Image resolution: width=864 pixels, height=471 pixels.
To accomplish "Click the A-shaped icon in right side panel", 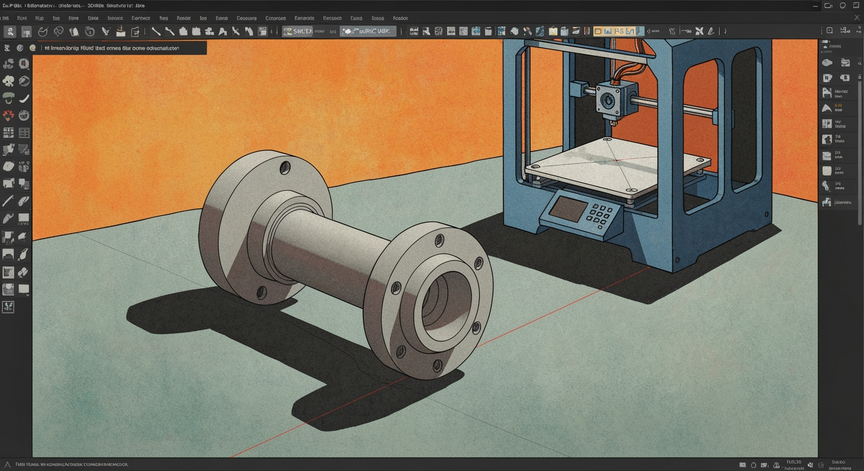I will coord(827,109).
